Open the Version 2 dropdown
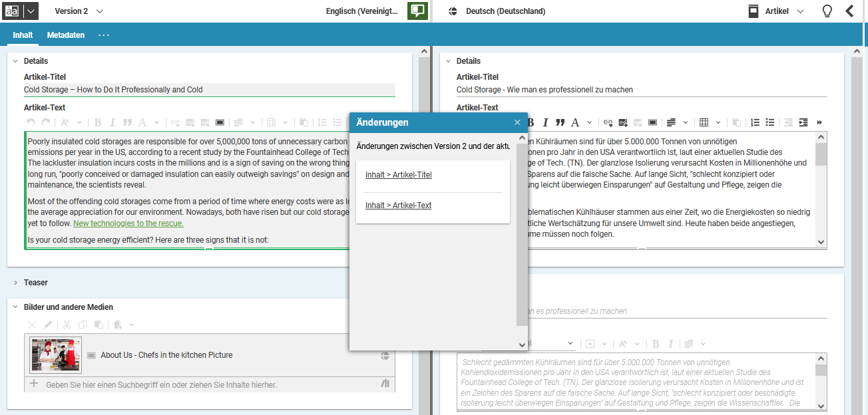868x415 pixels. click(x=79, y=11)
